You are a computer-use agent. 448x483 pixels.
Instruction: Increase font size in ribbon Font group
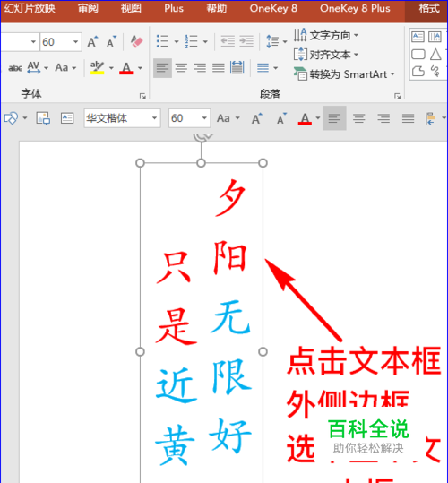[x=92, y=41]
